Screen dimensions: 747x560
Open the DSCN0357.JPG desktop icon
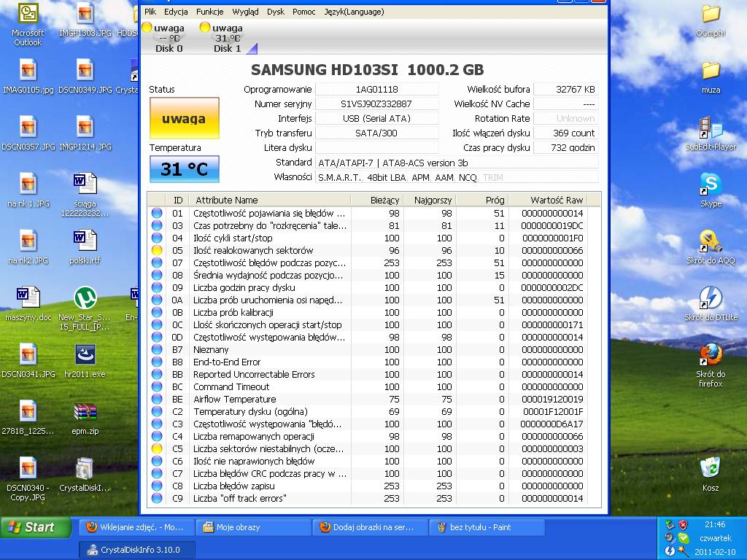[28, 133]
